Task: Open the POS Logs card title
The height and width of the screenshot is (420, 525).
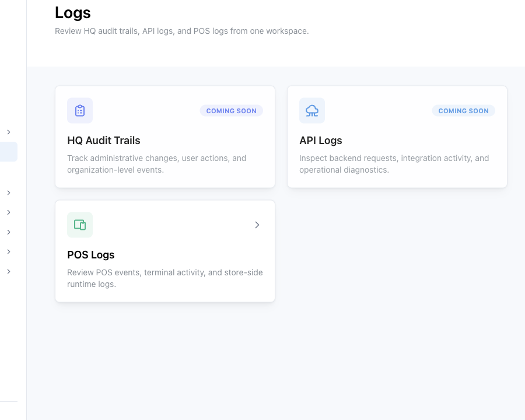Action: pyautogui.click(x=91, y=255)
